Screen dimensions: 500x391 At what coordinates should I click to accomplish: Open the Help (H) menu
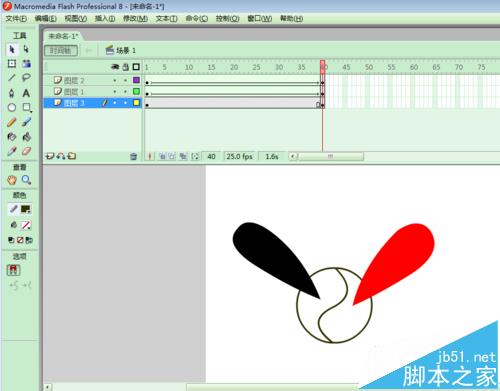coord(291,19)
